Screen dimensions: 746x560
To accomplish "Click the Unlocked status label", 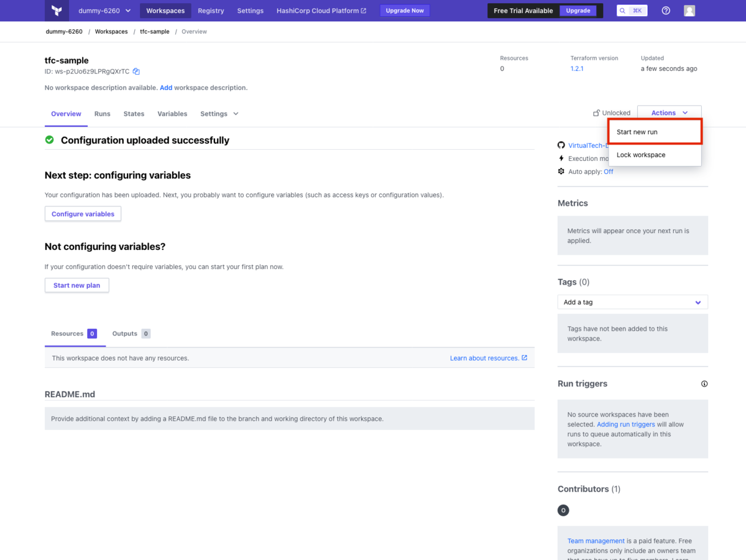I will pyautogui.click(x=616, y=113).
